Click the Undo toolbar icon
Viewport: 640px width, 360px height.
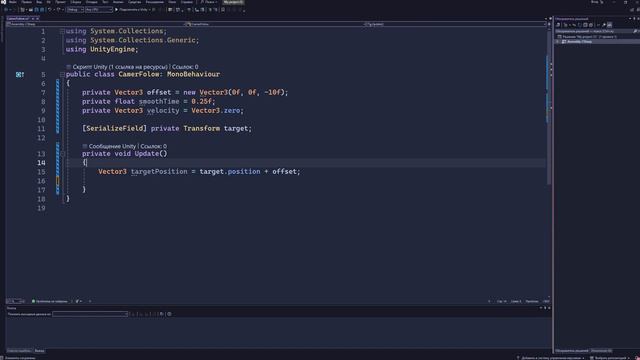[50, 9]
